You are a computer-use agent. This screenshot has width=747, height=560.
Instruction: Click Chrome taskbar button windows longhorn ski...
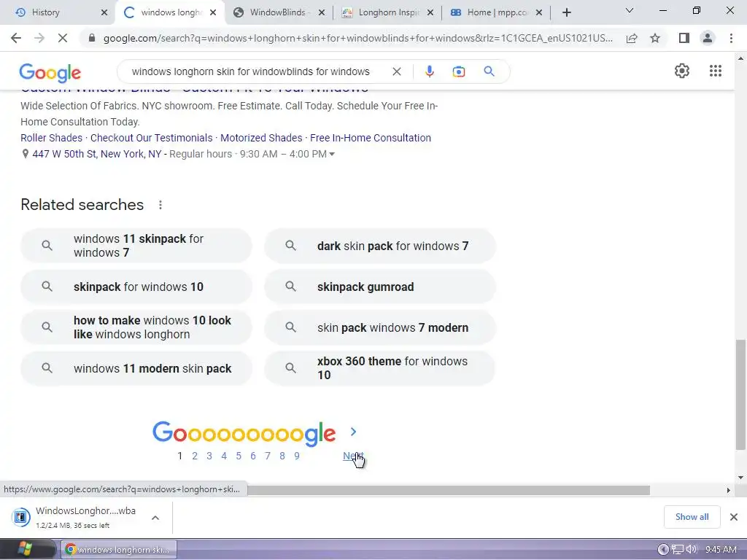pos(119,550)
